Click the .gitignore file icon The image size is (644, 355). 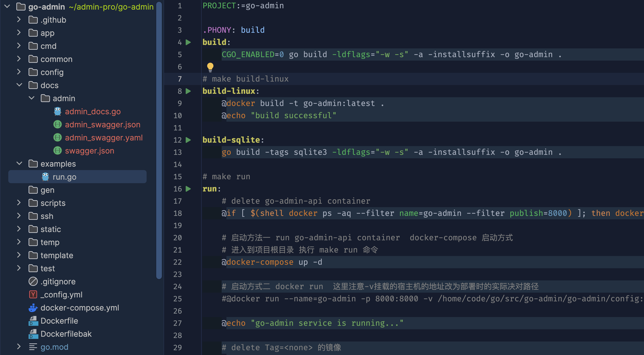33,282
